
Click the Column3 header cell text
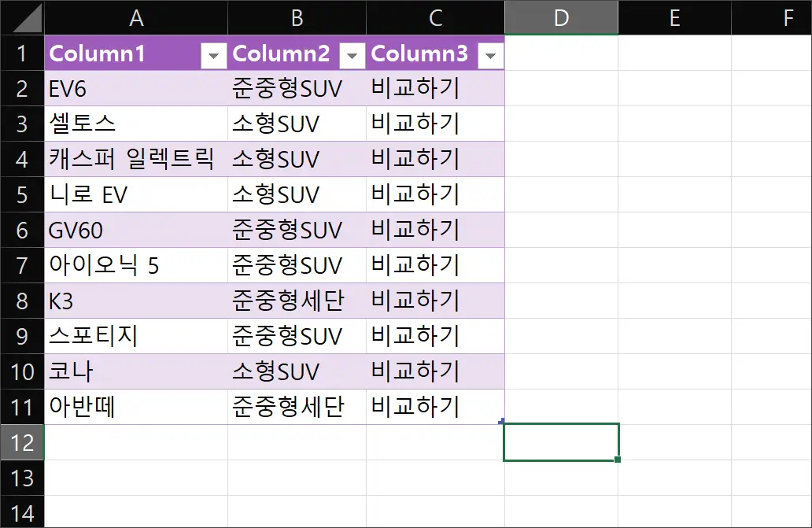click(419, 54)
